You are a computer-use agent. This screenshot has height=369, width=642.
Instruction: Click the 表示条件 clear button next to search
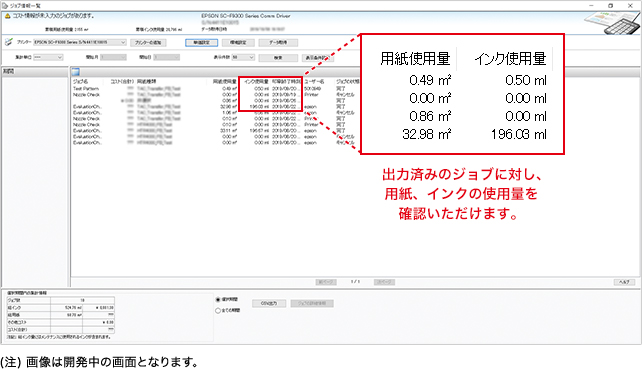(318, 58)
